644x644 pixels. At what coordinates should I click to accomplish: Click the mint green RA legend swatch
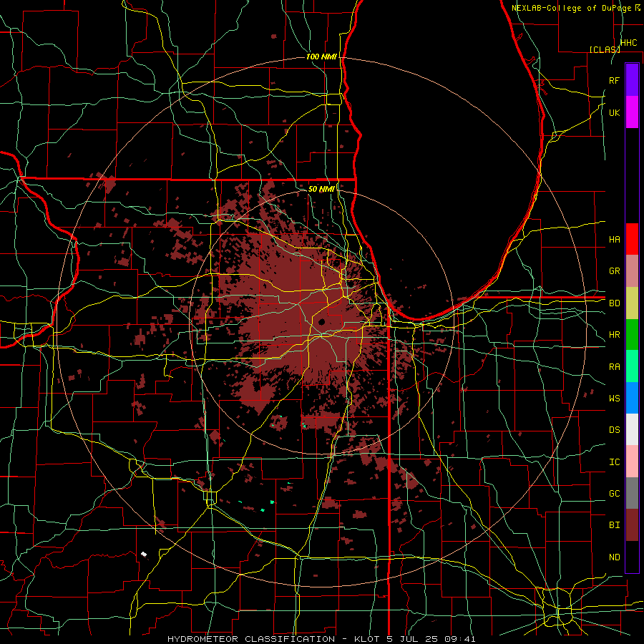pyautogui.click(x=632, y=366)
